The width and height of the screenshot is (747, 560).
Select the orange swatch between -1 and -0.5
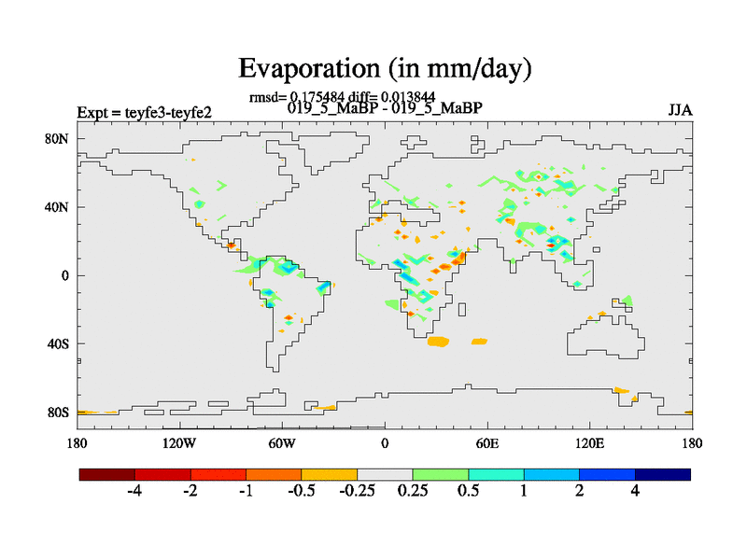point(274,474)
